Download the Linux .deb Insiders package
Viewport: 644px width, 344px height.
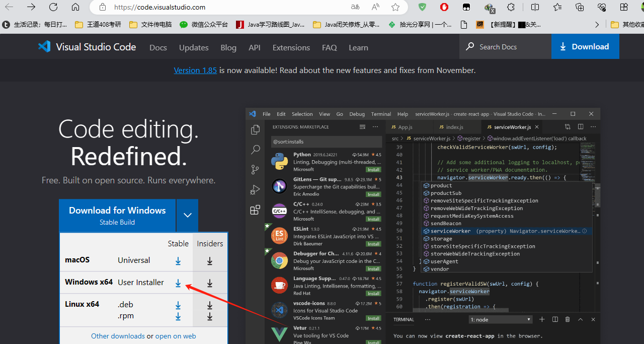(x=210, y=305)
